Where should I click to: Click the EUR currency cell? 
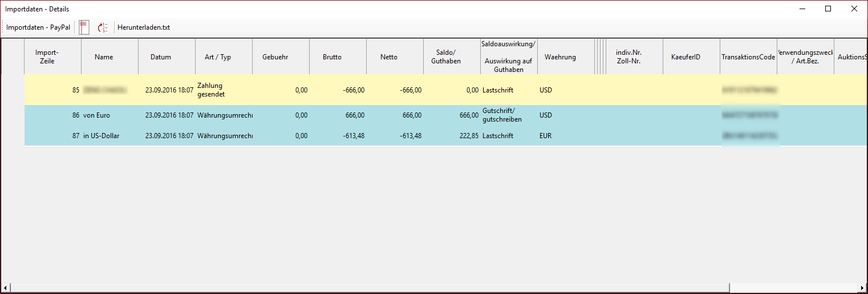point(566,136)
